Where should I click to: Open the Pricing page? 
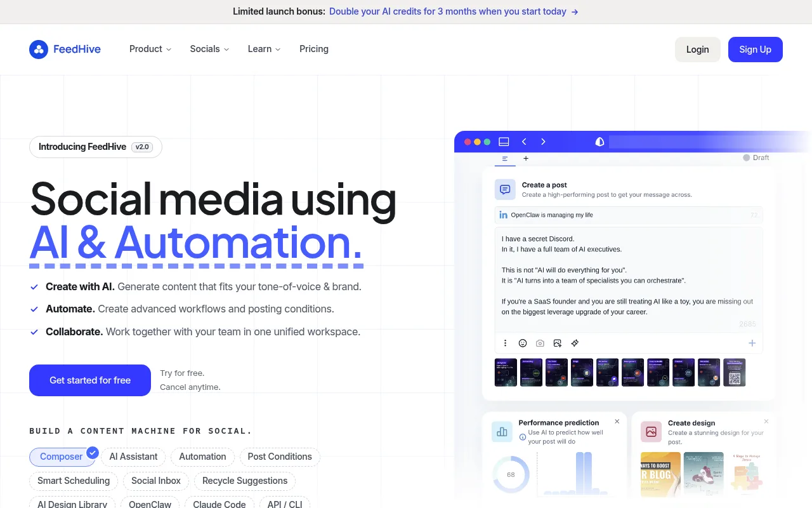[x=314, y=49]
